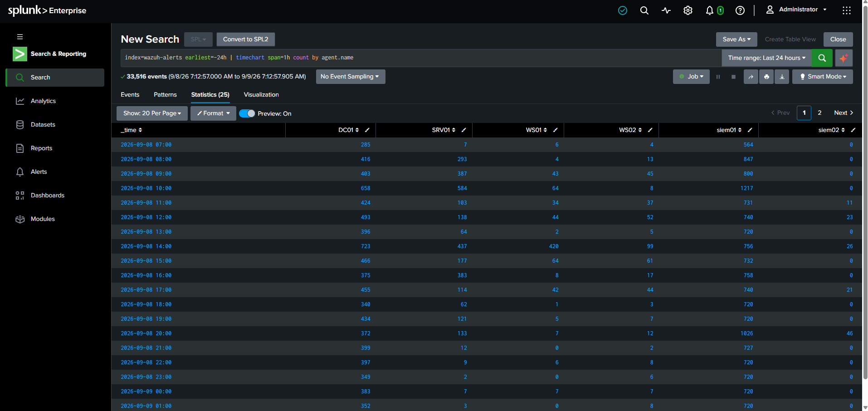Image resolution: width=868 pixels, height=411 pixels.
Task: Open the help question mark icon
Action: click(740, 10)
